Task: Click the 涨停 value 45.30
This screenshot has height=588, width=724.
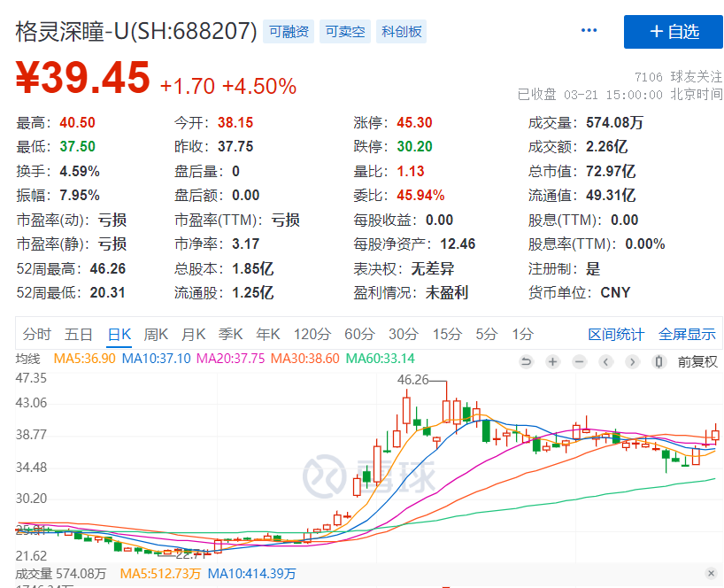Action: (414, 122)
